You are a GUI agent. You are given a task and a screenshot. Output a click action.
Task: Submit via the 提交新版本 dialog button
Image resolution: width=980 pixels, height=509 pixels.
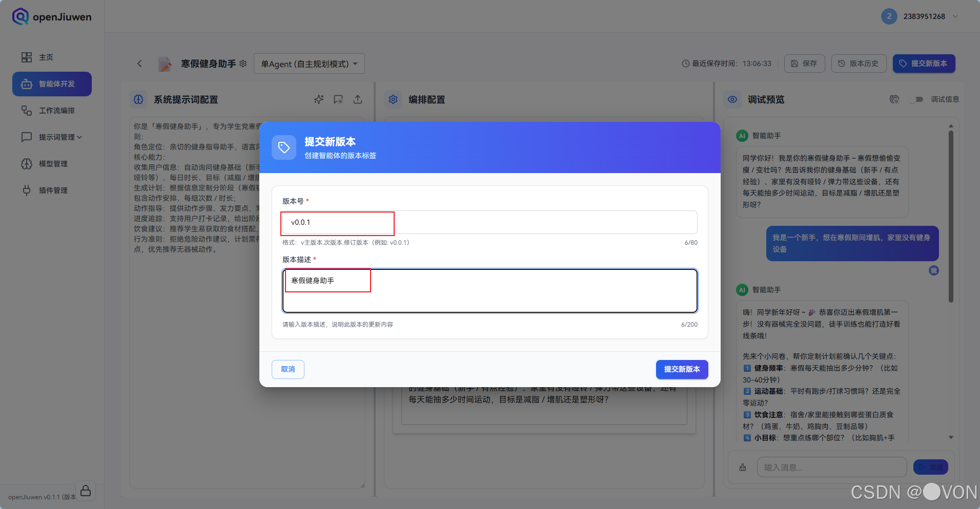pos(682,369)
